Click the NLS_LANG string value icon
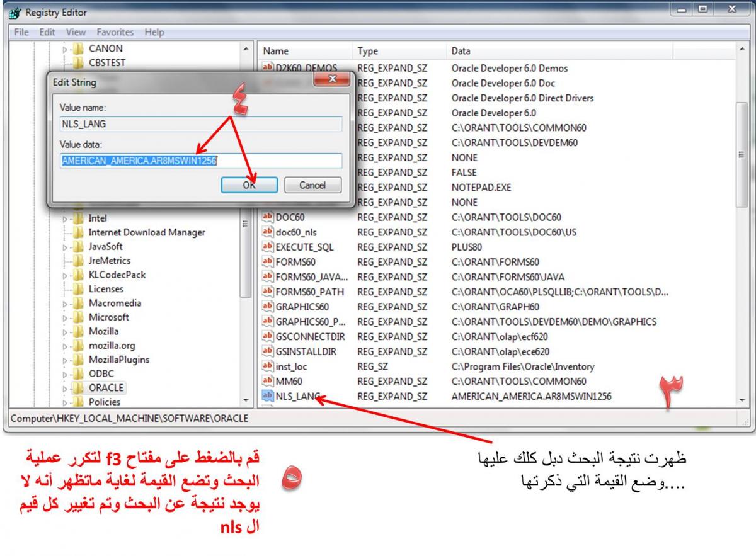The width and height of the screenshot is (756, 556). click(x=267, y=396)
